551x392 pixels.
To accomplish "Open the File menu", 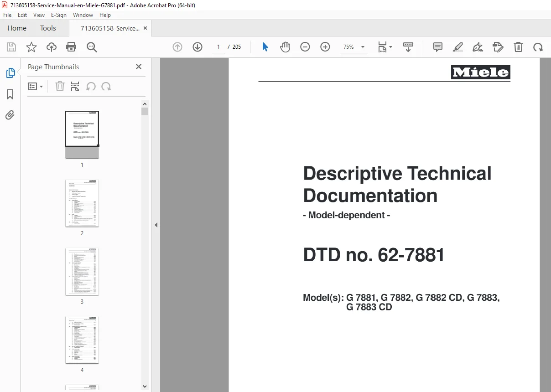I will coord(7,15).
